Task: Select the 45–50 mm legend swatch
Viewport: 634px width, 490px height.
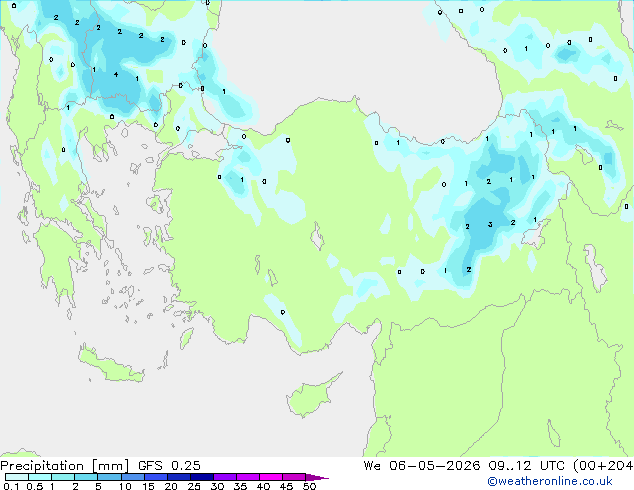Action: click(x=294, y=477)
